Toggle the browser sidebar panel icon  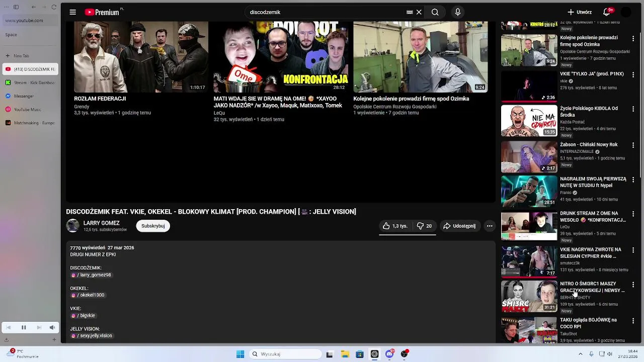coord(16,7)
